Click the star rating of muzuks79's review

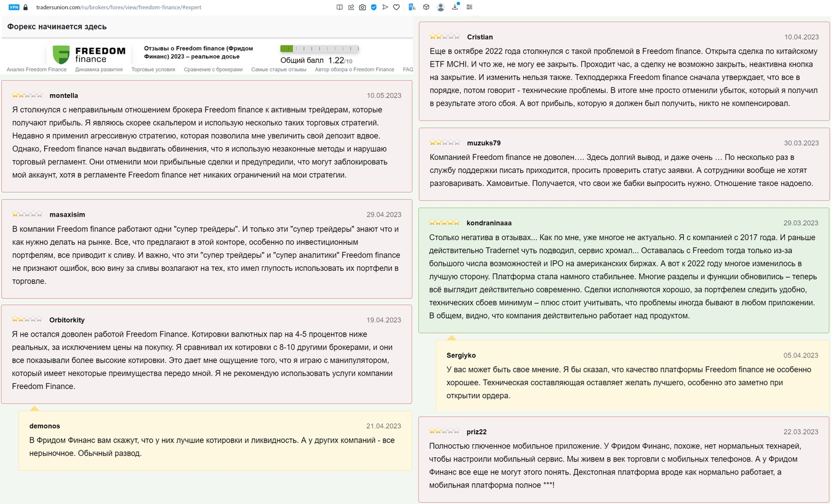(x=444, y=143)
